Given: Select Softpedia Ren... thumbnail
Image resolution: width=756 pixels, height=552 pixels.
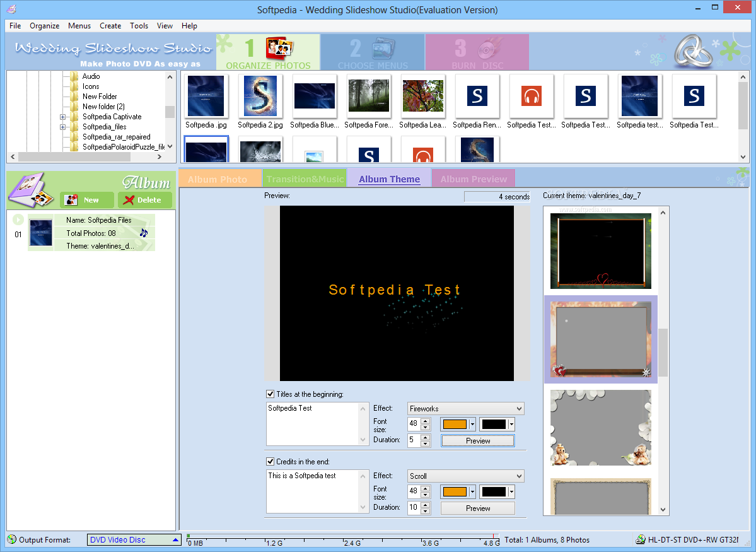Looking at the screenshot, I should [477, 96].
